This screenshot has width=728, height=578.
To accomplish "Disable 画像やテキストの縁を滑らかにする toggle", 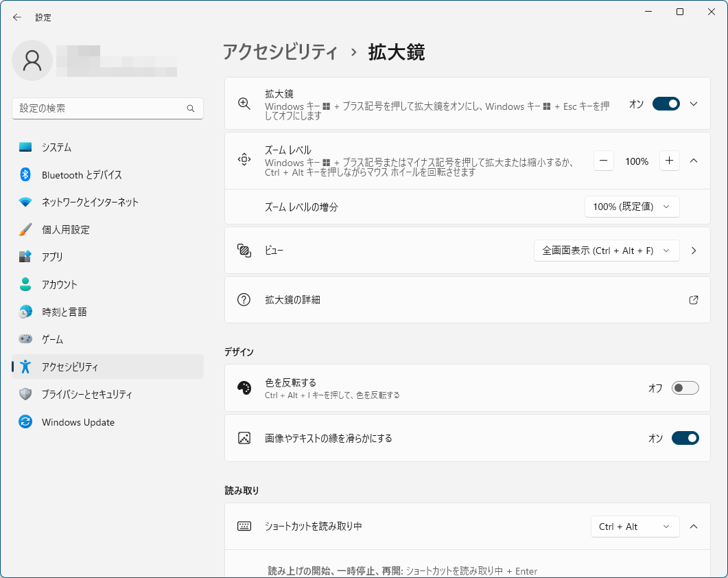I will pyautogui.click(x=685, y=438).
